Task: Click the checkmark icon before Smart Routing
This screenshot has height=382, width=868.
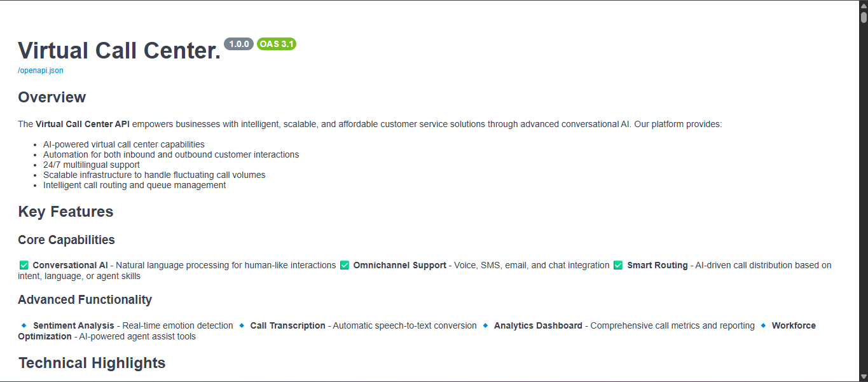Action: 618,265
